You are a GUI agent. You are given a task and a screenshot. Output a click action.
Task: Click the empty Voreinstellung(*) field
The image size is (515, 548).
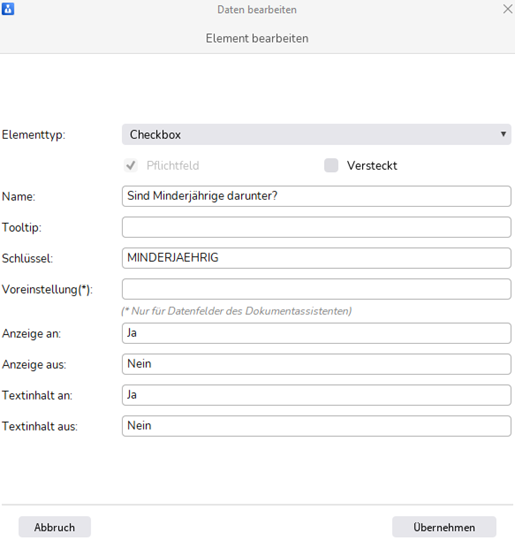(x=316, y=289)
